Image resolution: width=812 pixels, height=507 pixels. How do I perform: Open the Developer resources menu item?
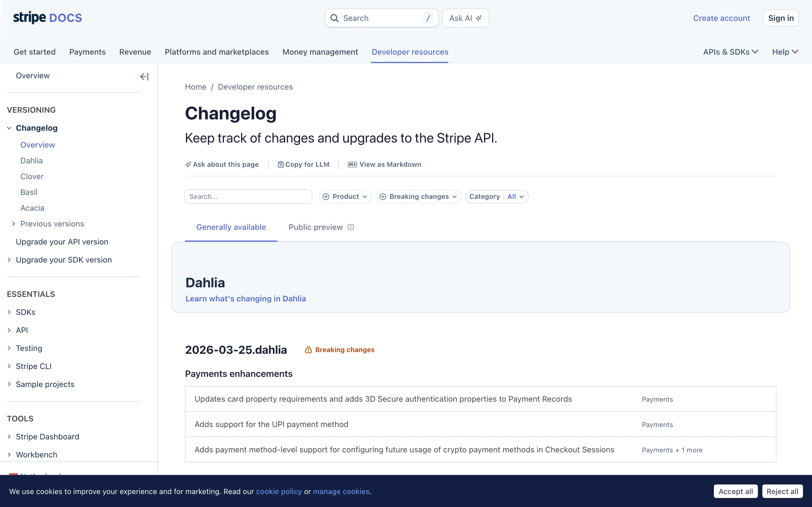click(410, 52)
